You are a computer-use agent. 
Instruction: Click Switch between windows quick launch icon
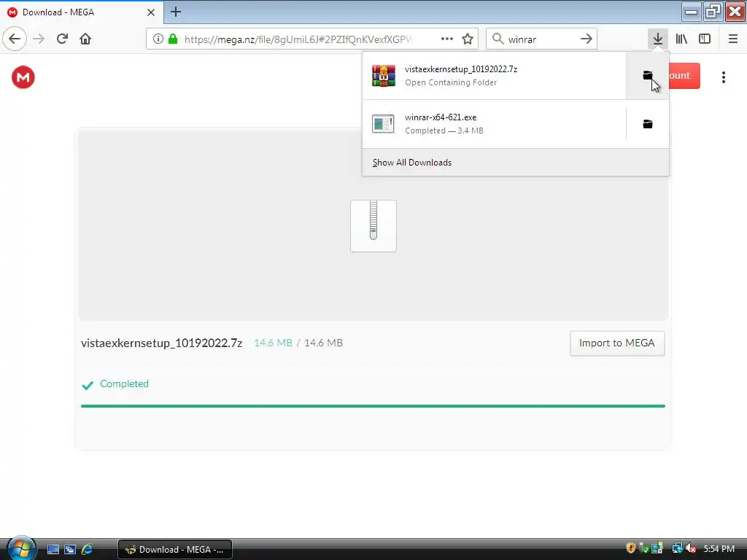pos(70,550)
